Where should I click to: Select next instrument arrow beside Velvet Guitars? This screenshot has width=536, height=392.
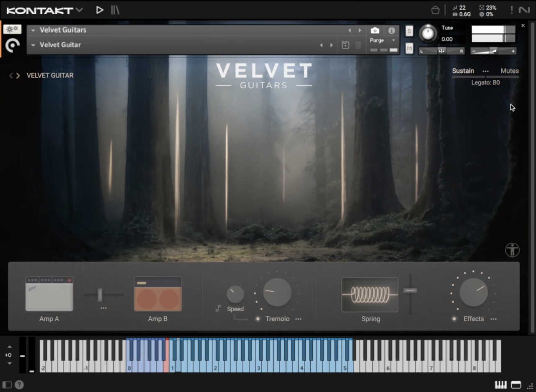coord(360,31)
